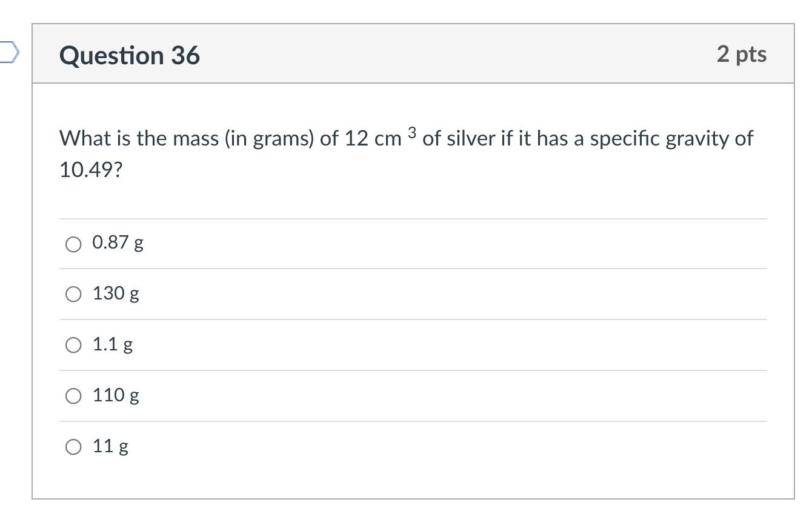
Task: Select the 130 g answer option
Action: click(x=74, y=294)
